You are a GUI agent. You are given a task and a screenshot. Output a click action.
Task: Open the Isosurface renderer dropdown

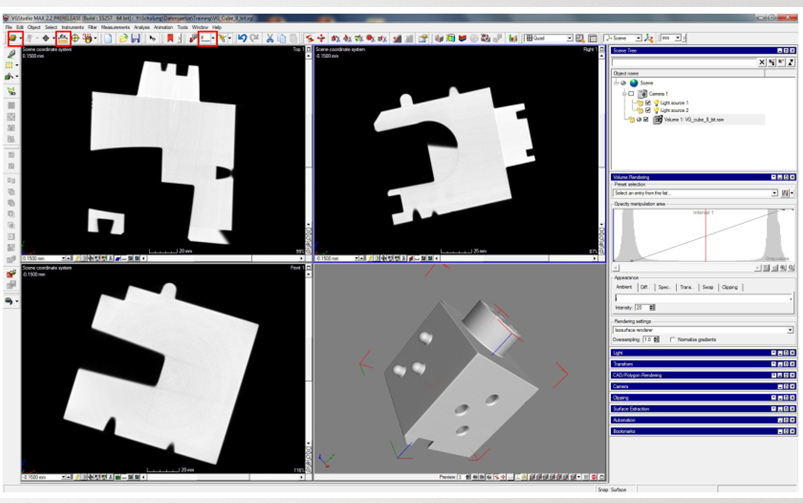(x=789, y=330)
